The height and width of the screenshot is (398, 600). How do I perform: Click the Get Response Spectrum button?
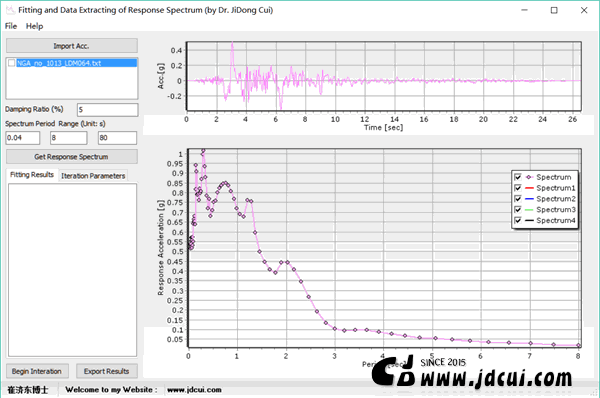click(x=72, y=157)
